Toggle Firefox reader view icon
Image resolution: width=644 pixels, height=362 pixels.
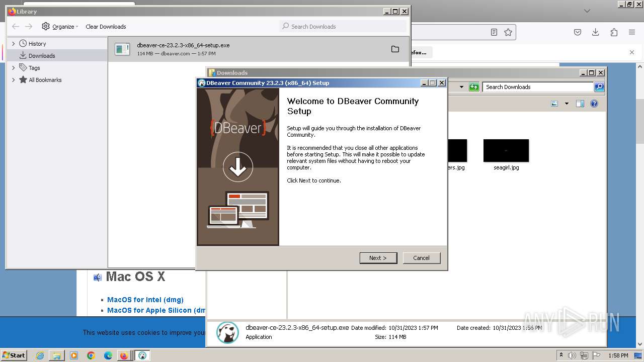[494, 32]
